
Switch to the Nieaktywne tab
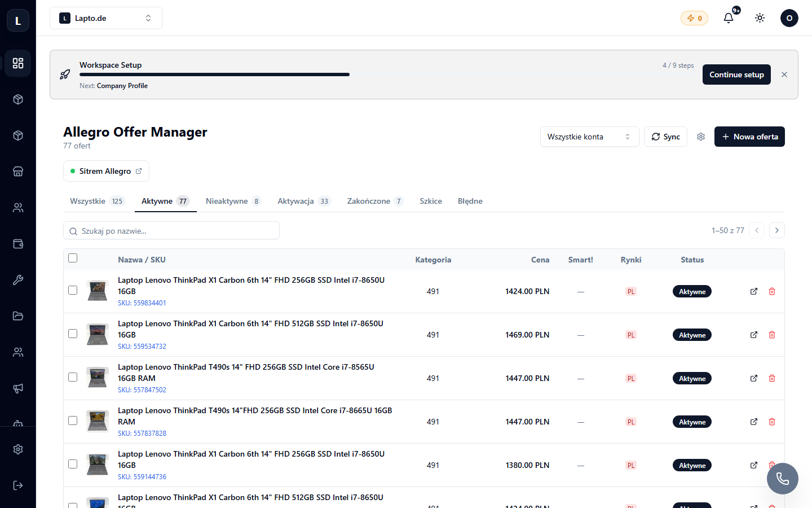point(233,201)
